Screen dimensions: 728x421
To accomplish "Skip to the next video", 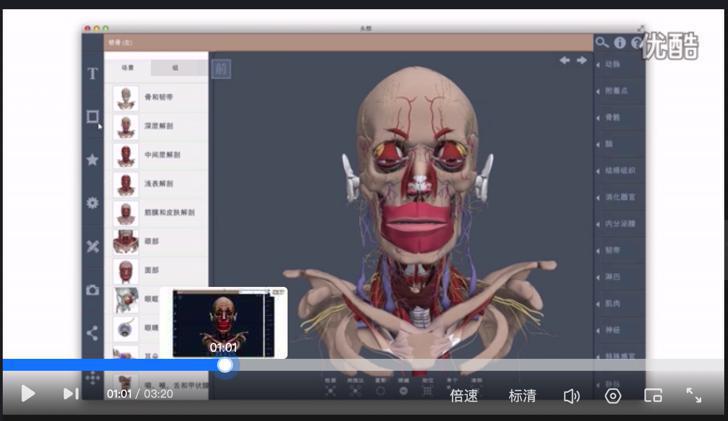I will point(71,394).
